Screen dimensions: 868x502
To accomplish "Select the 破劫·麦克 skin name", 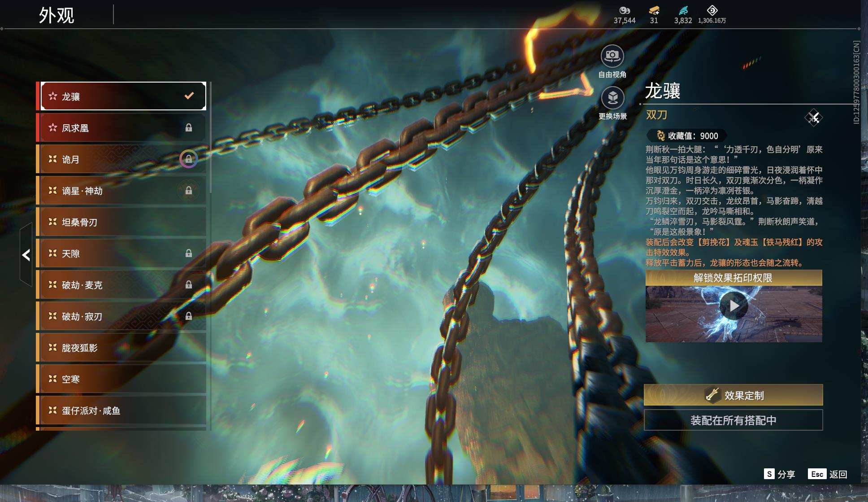I will [82, 285].
